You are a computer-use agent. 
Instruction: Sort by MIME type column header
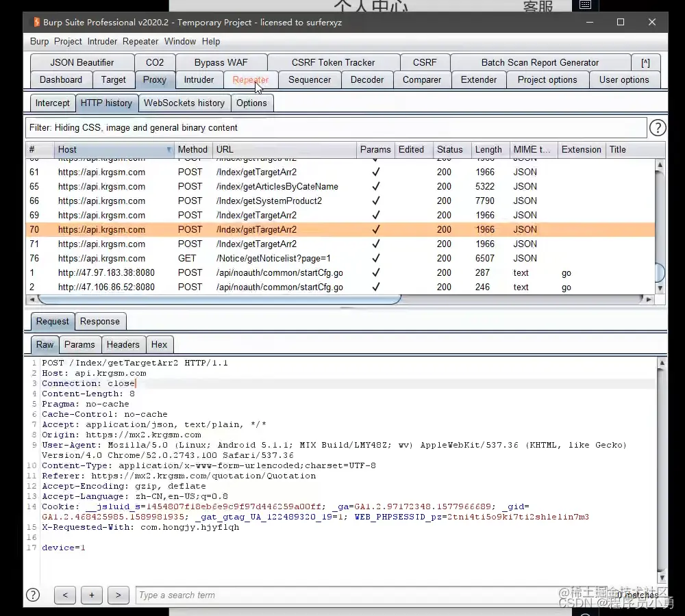click(534, 150)
